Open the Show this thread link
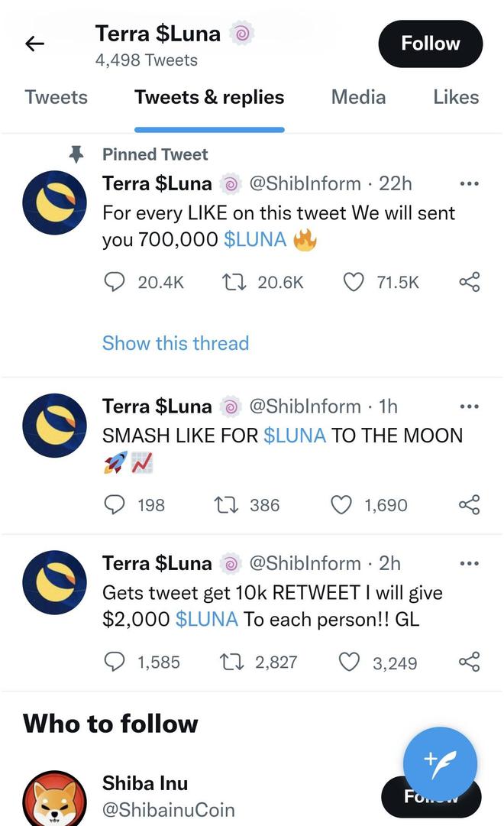 (176, 343)
